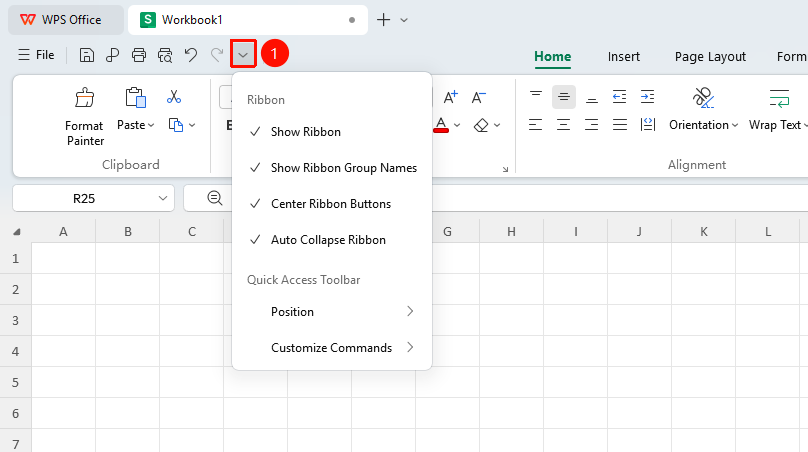
Task: Open the File menu
Action: tap(36, 55)
